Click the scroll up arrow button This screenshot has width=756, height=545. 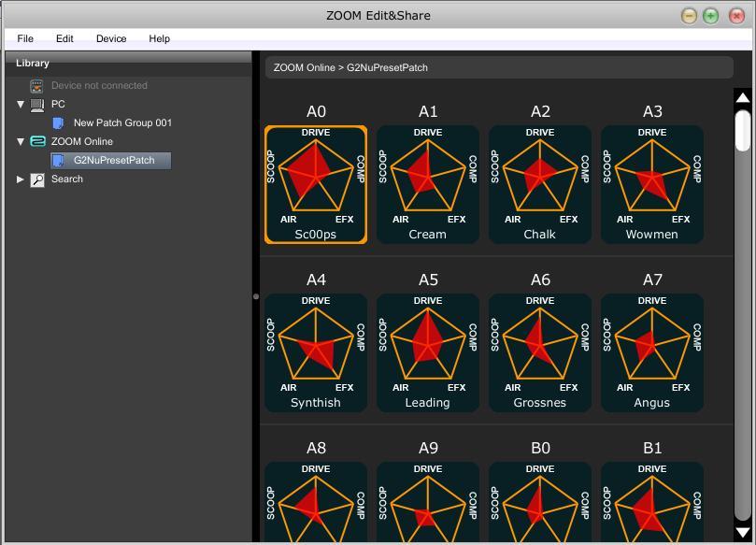click(x=743, y=97)
